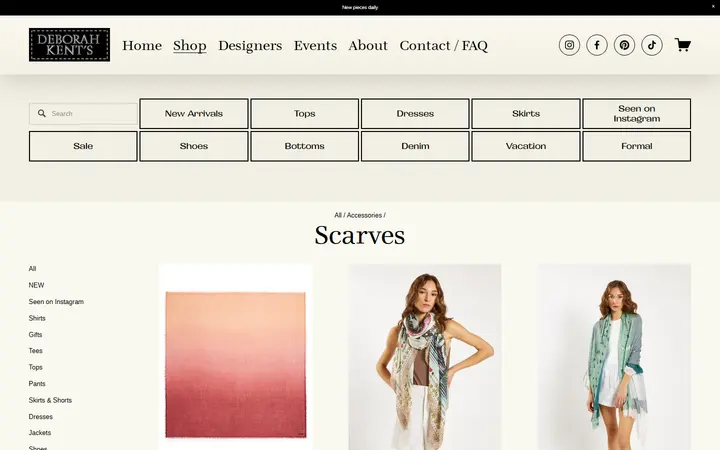The height and width of the screenshot is (450, 720).
Task: Click the Accessories breadcrumb link
Action: coord(364,215)
